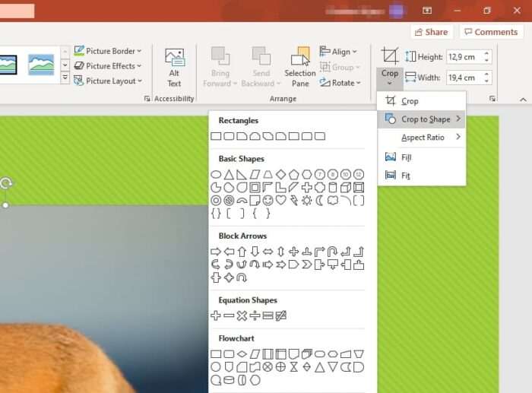The height and width of the screenshot is (393, 532).
Task: Open the Picture Layout dropdown
Action: tap(108, 81)
